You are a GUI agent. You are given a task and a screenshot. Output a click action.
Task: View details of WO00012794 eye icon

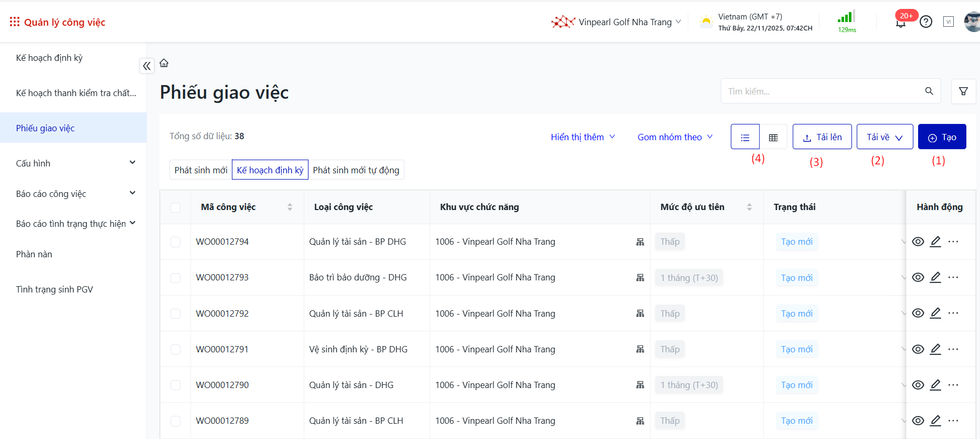coord(918,242)
